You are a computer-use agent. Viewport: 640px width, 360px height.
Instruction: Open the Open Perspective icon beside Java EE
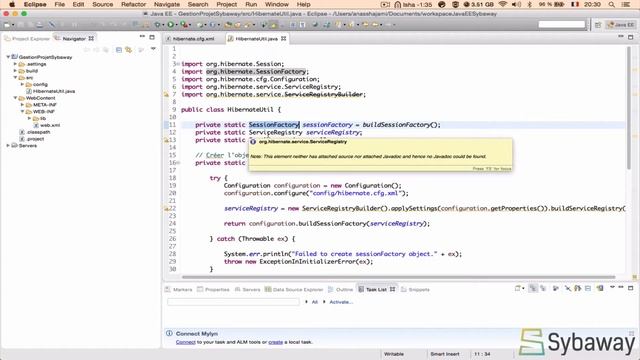tap(598, 25)
